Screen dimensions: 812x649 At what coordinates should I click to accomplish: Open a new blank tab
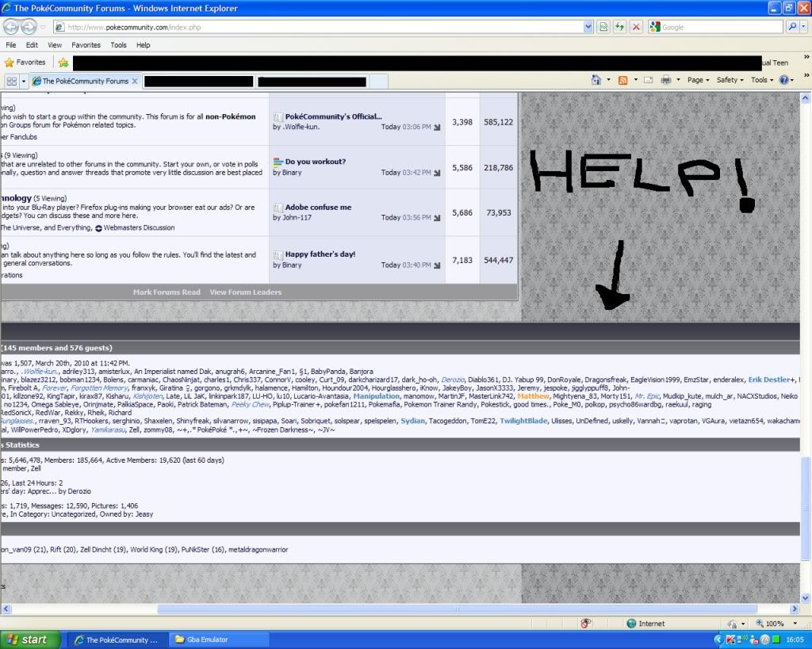tap(379, 82)
